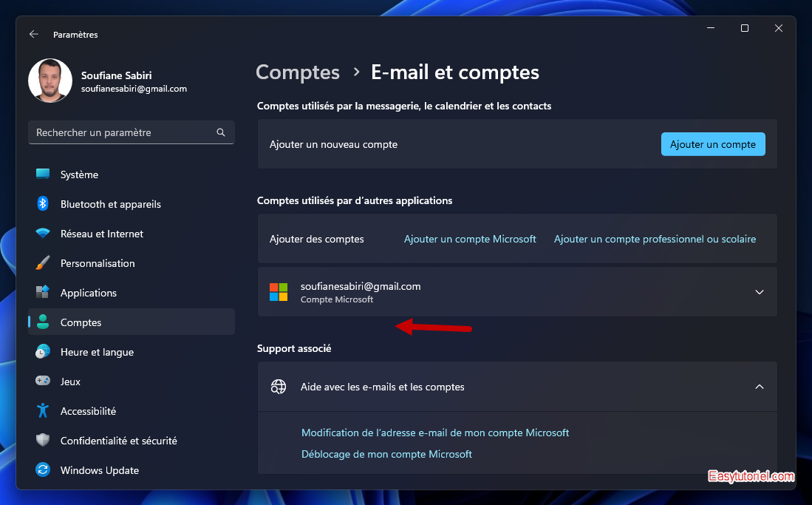812x505 pixels.
Task: Click the Soufiane Sabiri name
Action: pyautogui.click(x=117, y=75)
